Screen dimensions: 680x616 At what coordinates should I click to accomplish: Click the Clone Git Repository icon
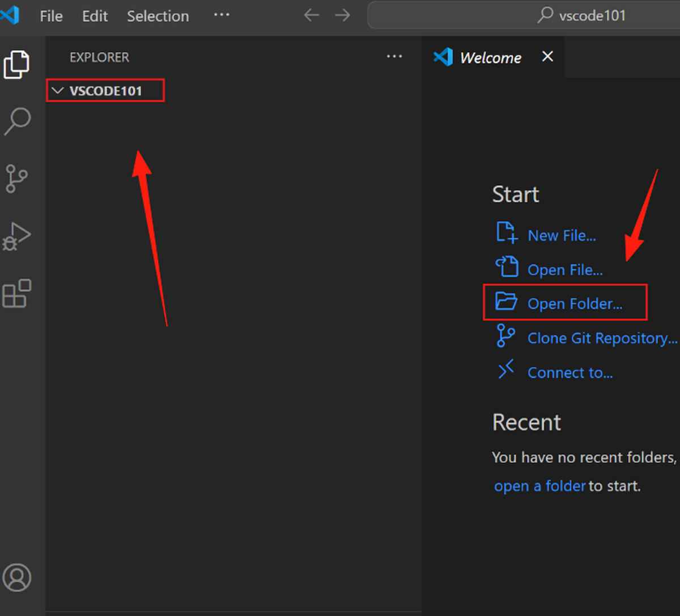[506, 335]
